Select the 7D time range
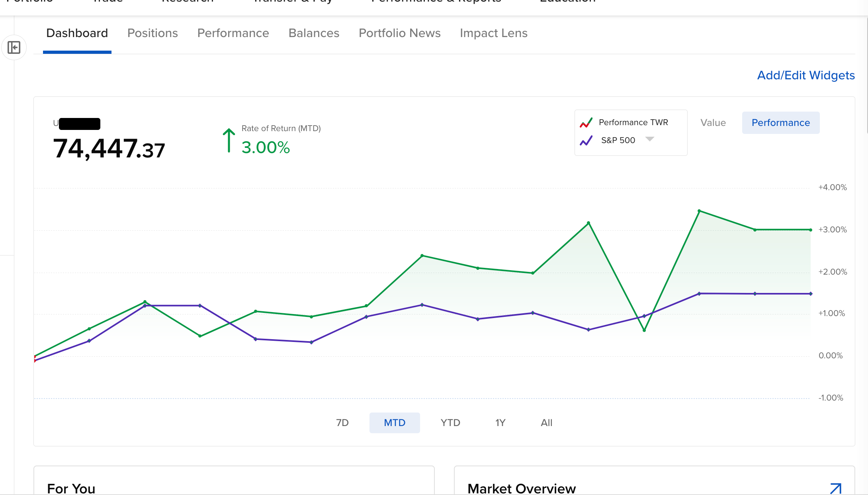 342,423
